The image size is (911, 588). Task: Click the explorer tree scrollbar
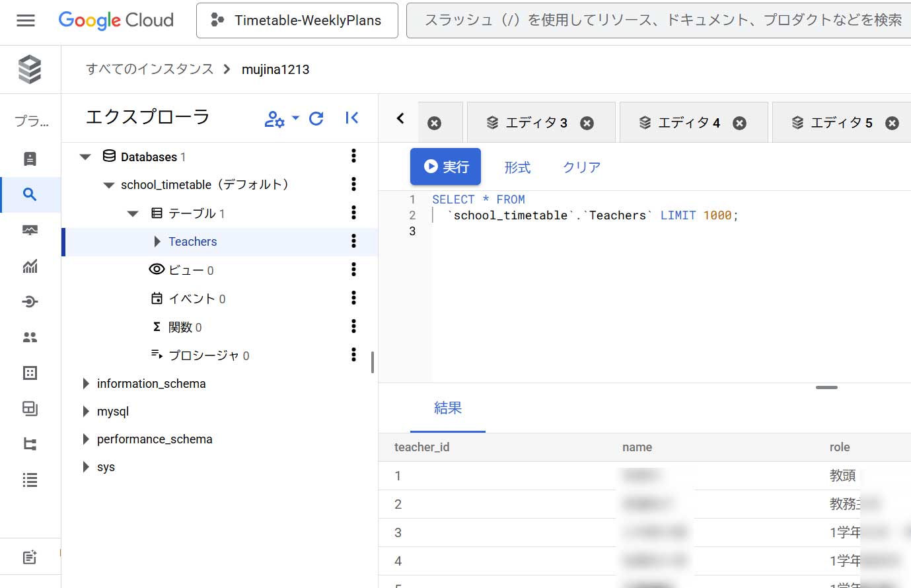point(373,362)
